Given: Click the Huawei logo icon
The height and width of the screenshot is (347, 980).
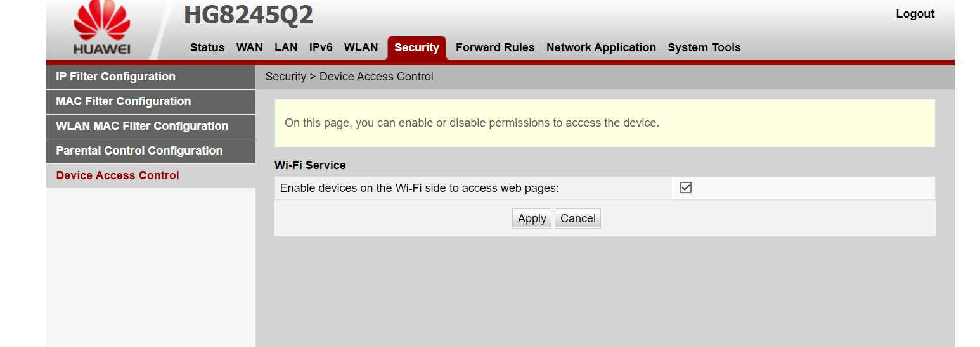Looking at the screenshot, I should click(x=101, y=28).
